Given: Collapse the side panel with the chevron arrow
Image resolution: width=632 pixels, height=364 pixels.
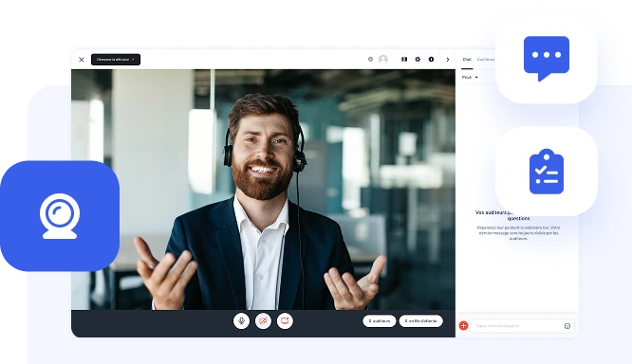Looking at the screenshot, I should [x=447, y=60].
